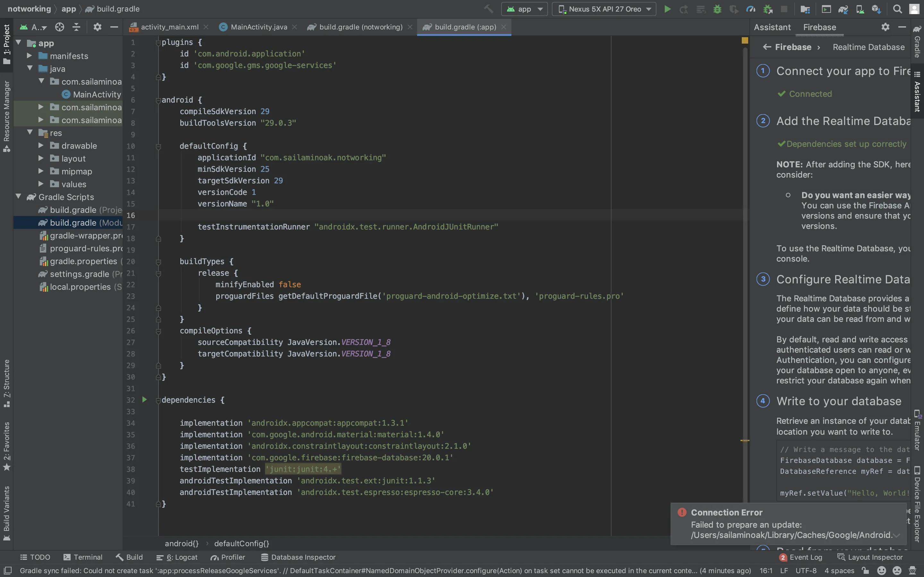The width and height of the screenshot is (924, 577).
Task: Click the Debug app bug icon
Action: 717,9
